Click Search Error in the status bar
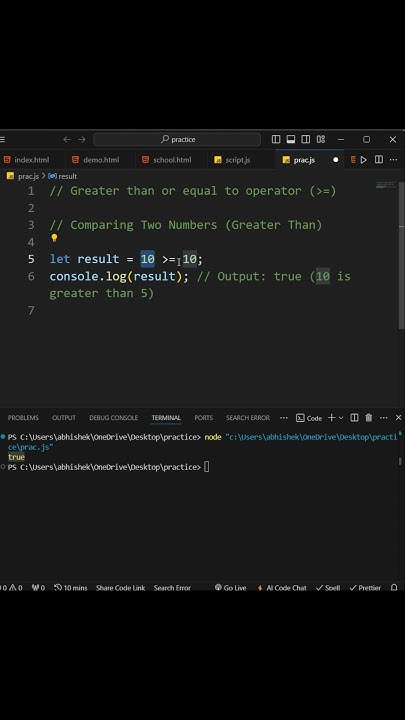The image size is (405, 720). pos(172,588)
